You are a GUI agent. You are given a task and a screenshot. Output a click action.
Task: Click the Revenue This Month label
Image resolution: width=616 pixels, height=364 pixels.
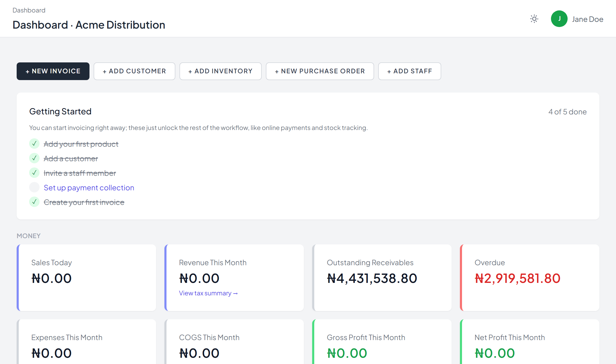(213, 263)
